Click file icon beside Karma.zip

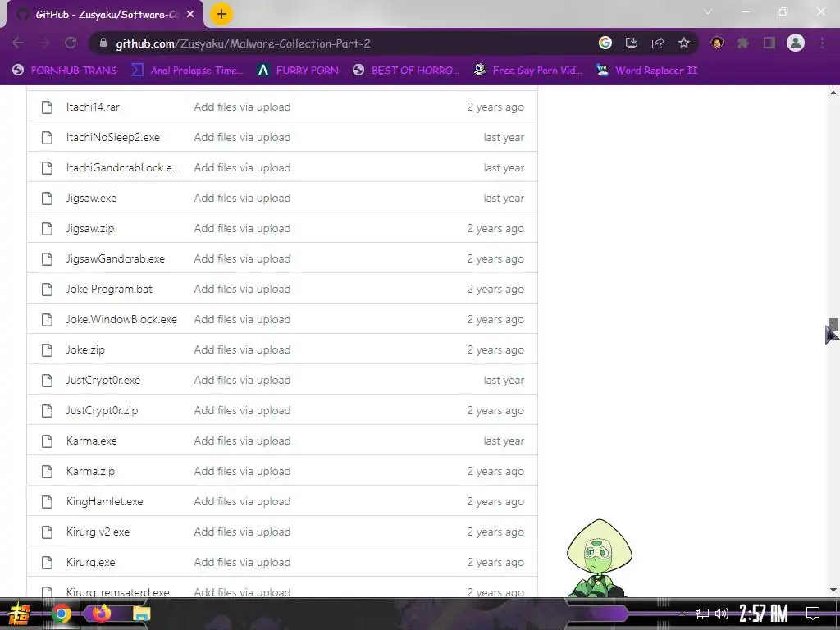(x=47, y=472)
